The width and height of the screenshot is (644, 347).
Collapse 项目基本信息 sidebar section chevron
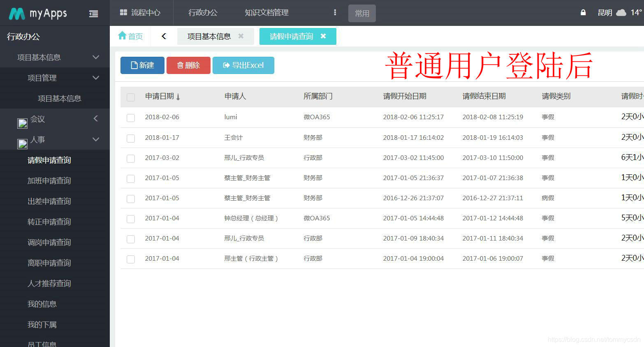[96, 57]
